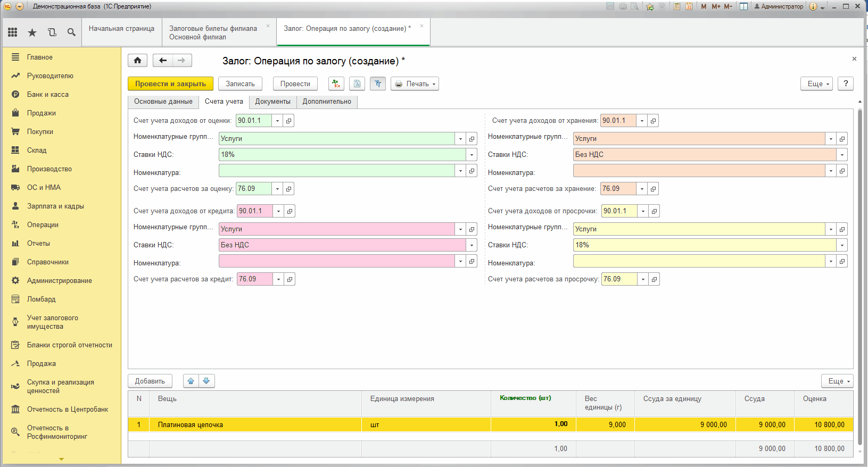868x467 pixels.
Task: Add current page to favorites from title bar
Action: 650,6
